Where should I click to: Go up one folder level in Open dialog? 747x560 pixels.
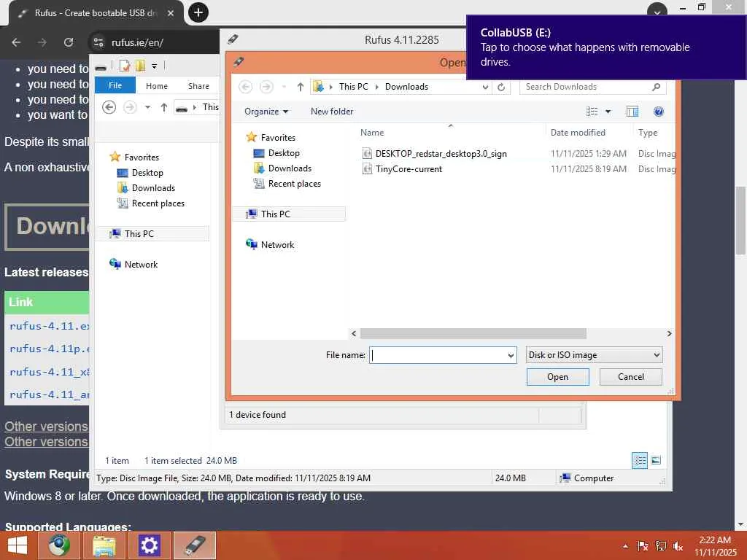click(x=300, y=87)
